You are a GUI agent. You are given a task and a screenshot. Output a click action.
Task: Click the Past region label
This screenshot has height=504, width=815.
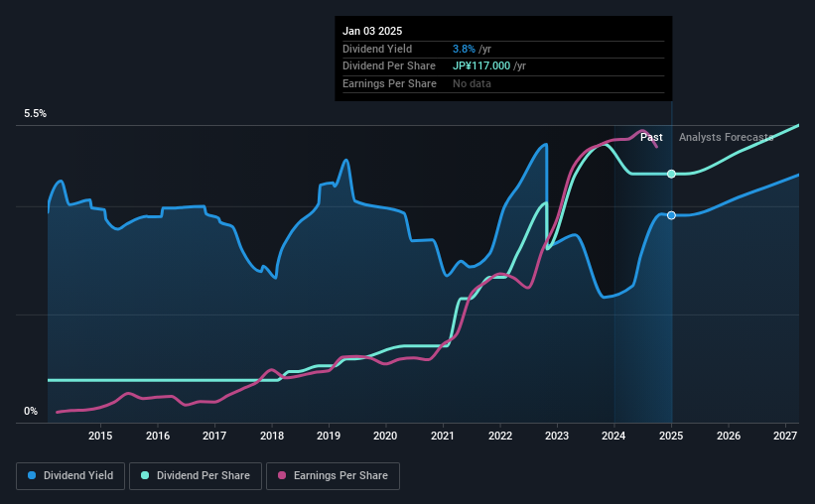coord(651,137)
